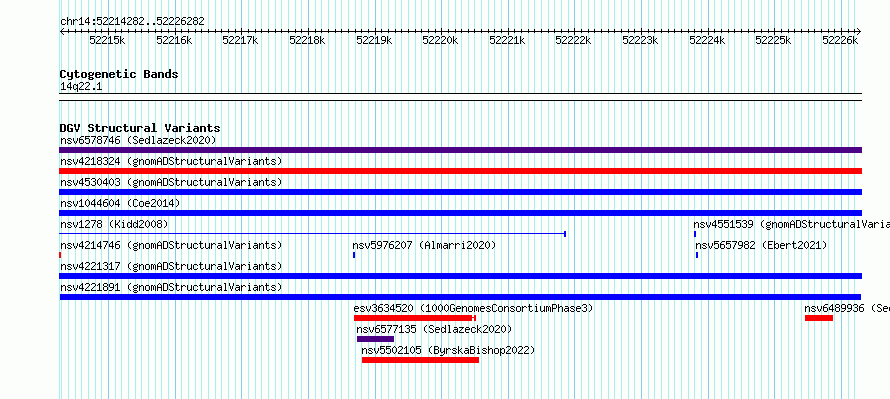890x399 pixels.
Task: Click the 52221k ruler tick label
Action: 507,40
